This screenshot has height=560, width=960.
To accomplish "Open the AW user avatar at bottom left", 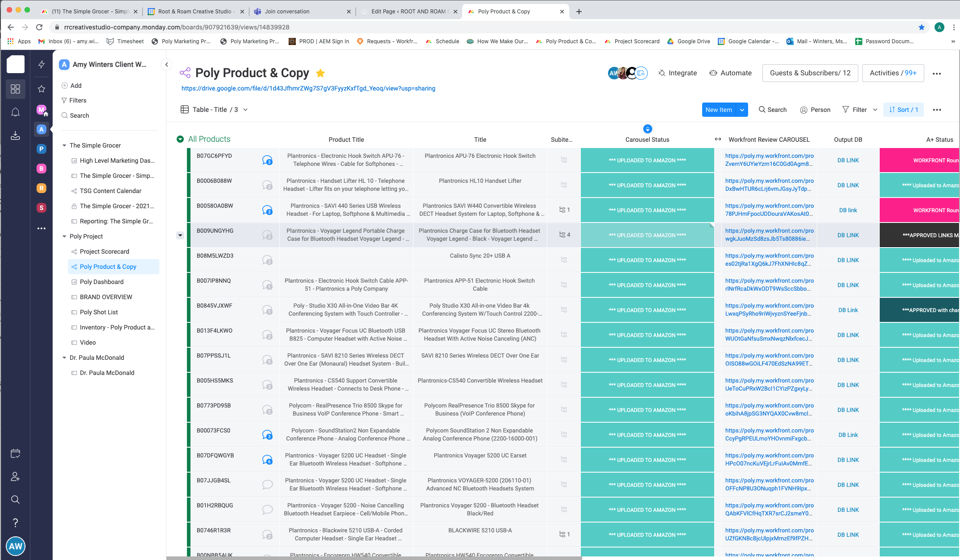I will pyautogui.click(x=15, y=546).
